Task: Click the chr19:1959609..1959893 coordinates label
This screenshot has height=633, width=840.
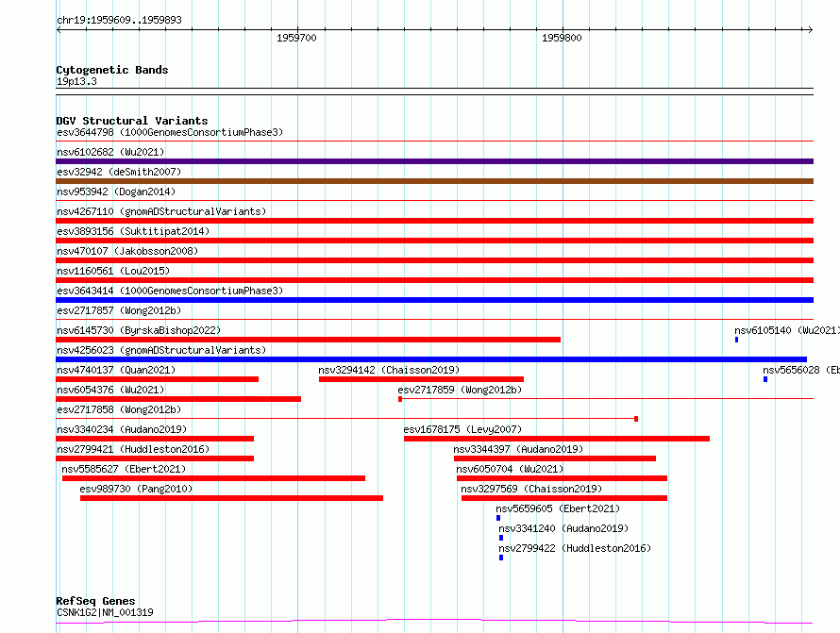Action: [120, 20]
